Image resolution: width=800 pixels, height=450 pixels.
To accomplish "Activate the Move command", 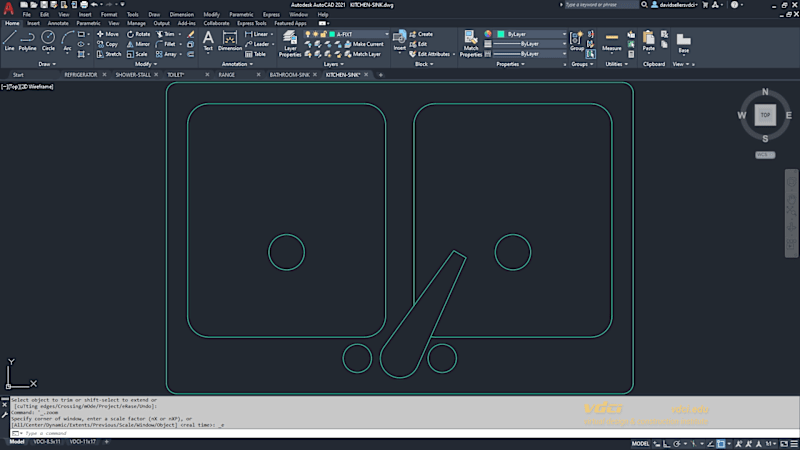I will pyautogui.click(x=108, y=34).
